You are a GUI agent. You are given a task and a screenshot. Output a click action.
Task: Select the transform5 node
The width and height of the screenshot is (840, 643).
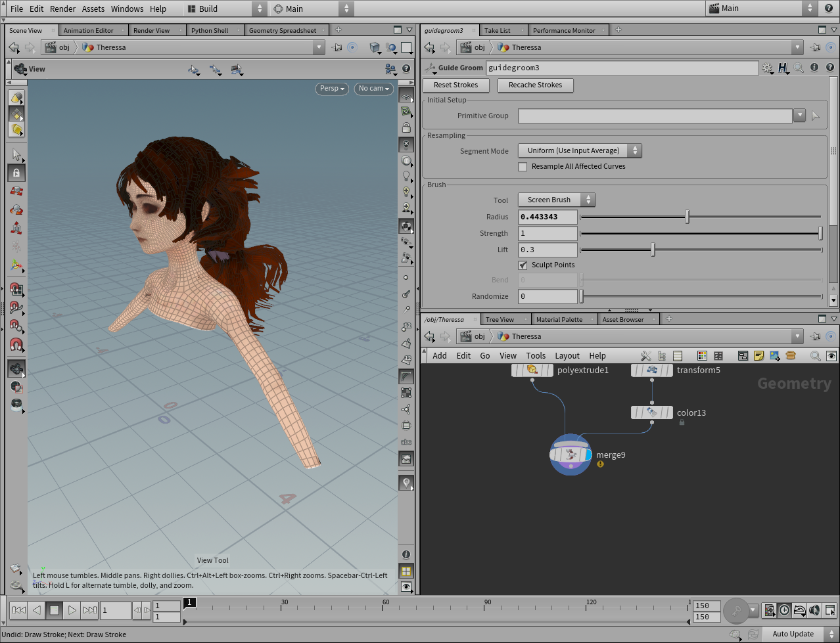pos(652,370)
